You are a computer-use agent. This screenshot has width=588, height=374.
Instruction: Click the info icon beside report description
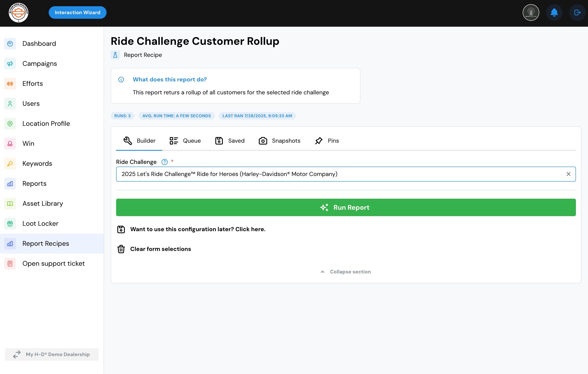coord(121,80)
